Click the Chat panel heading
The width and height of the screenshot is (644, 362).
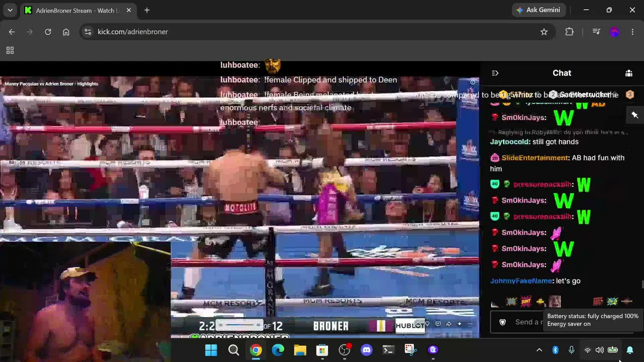(x=562, y=73)
